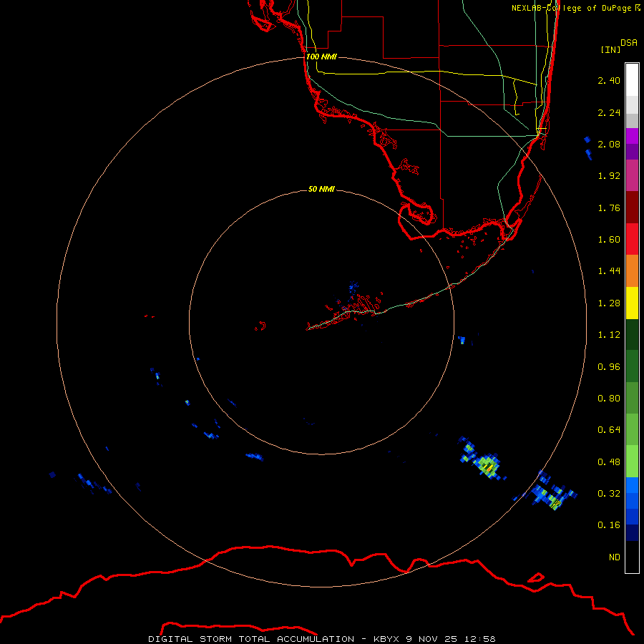Click the orange swatch in color scale
The image size is (644, 644).
click(x=632, y=270)
